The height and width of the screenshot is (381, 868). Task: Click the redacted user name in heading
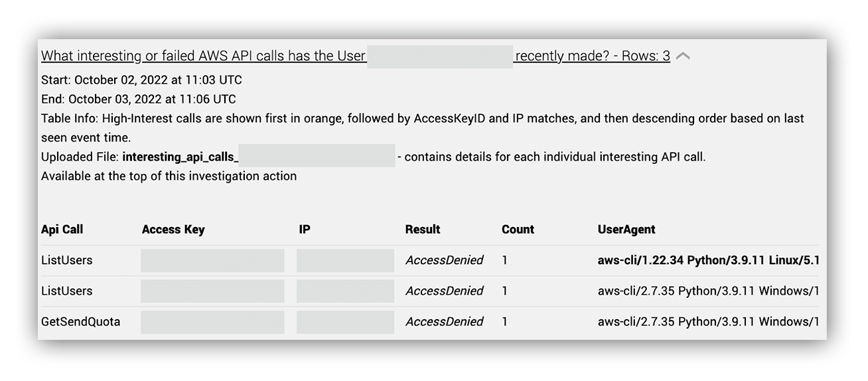440,56
